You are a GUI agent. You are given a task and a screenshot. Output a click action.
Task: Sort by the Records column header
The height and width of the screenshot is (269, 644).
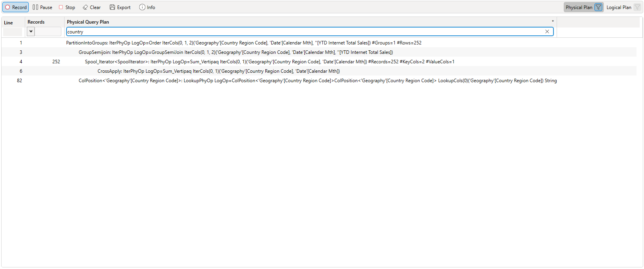[36, 22]
